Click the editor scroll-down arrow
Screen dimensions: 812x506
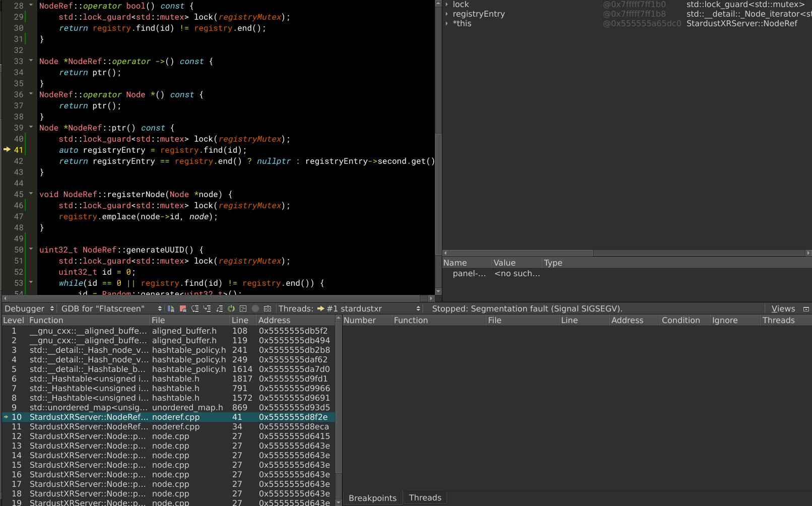pos(438,291)
